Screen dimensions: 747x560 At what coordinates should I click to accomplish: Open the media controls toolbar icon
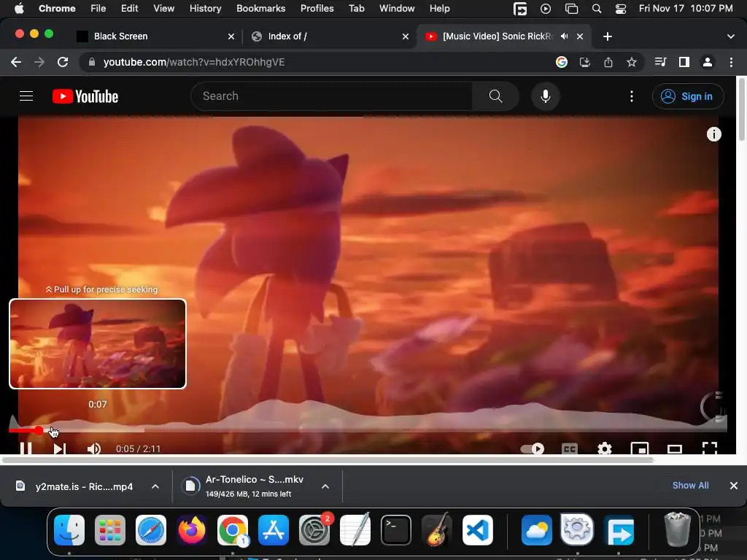tap(660, 62)
